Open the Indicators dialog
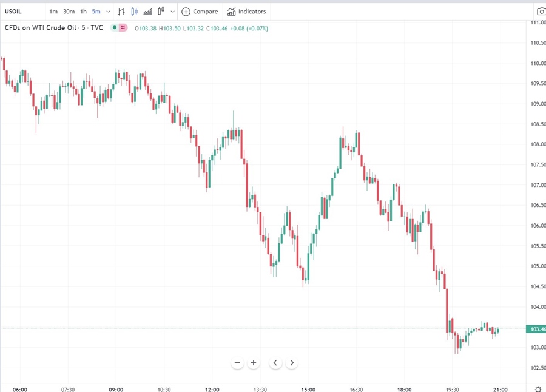Image resolution: width=546 pixels, height=392 pixels. point(246,12)
